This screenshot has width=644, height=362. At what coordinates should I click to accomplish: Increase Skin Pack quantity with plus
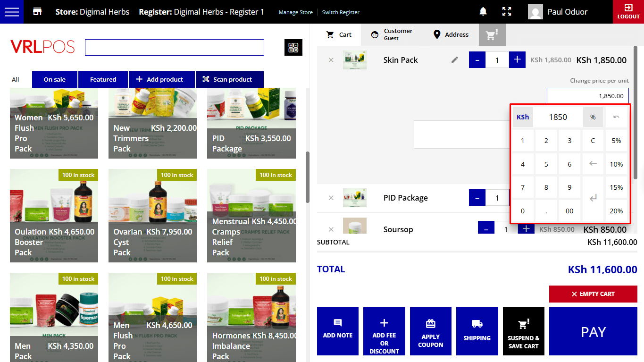click(x=517, y=60)
